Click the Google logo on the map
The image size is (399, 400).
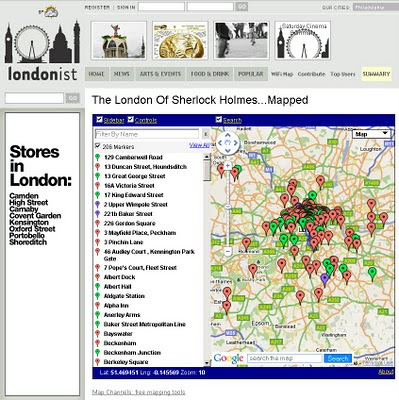tap(229, 359)
